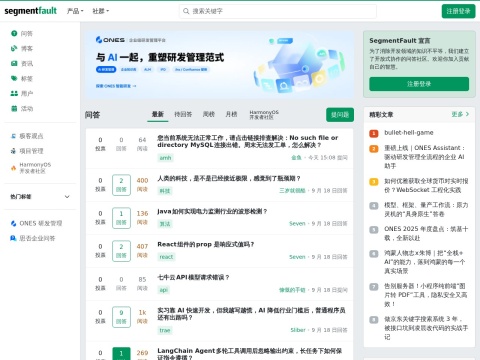
Task: Open the ONES AI banner ad
Action: 219,64
